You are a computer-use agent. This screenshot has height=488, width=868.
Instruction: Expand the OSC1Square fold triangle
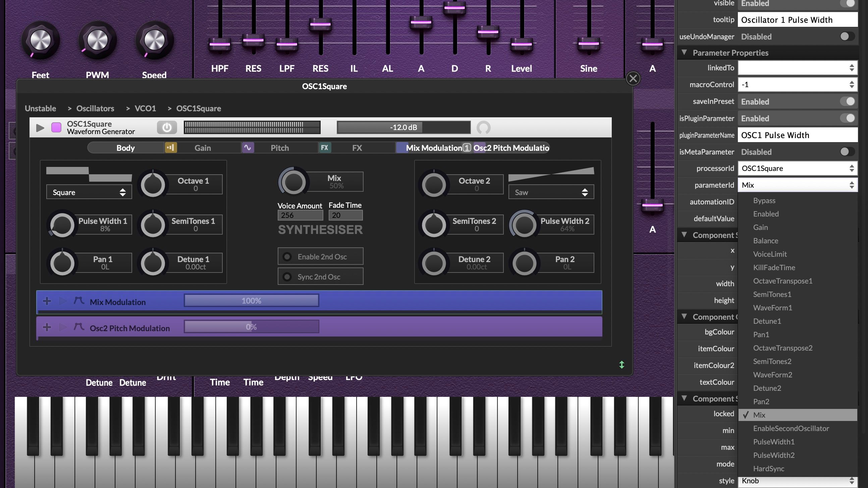40,128
